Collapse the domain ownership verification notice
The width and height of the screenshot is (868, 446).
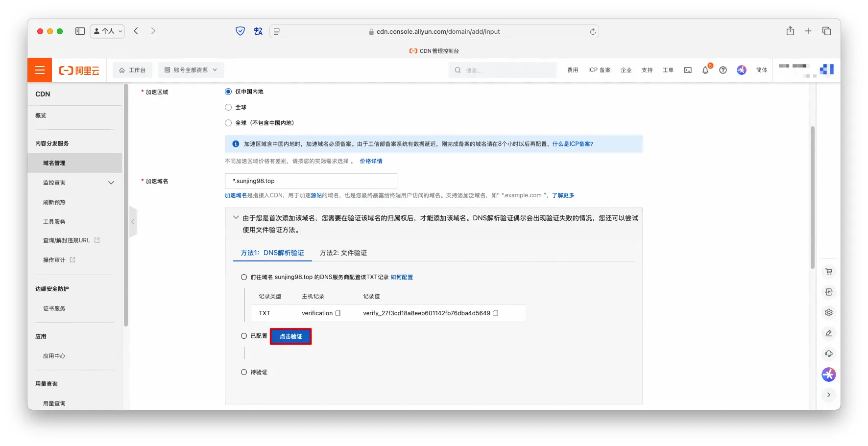coord(236,218)
